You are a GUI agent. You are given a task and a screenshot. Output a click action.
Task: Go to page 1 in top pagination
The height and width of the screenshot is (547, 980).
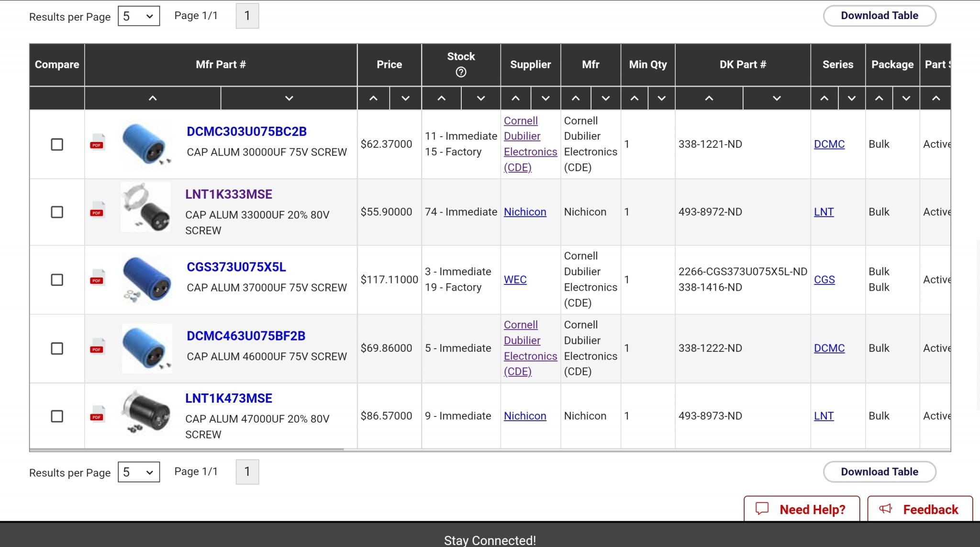247,16
